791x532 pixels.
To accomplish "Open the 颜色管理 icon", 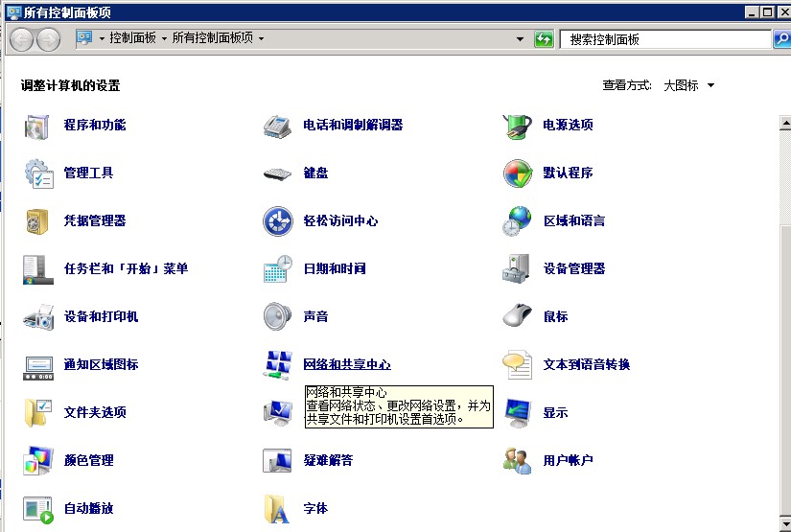I will click(36, 461).
